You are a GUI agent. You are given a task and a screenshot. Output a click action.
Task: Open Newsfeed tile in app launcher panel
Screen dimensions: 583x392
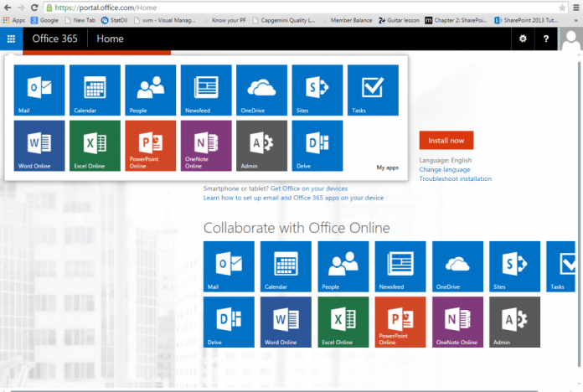tap(206, 90)
